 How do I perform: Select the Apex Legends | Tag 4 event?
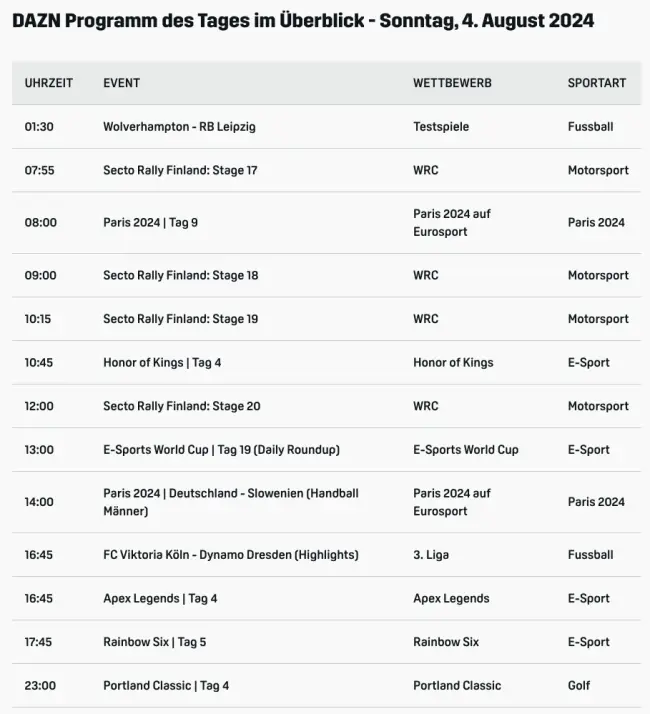tap(160, 598)
